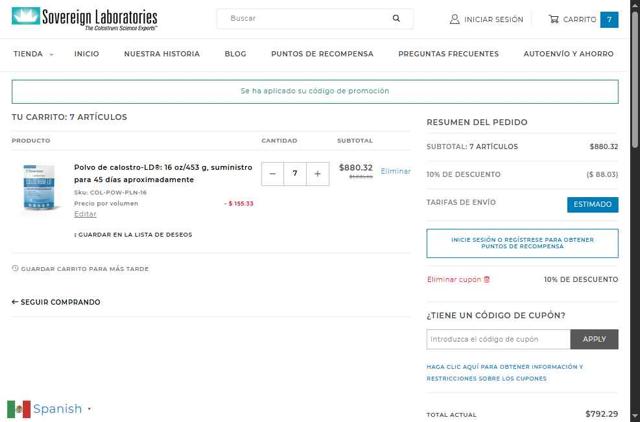Open PREGUNTAS FRECUENTES page
Image resolution: width=640 pixels, height=422 pixels.
coord(449,54)
